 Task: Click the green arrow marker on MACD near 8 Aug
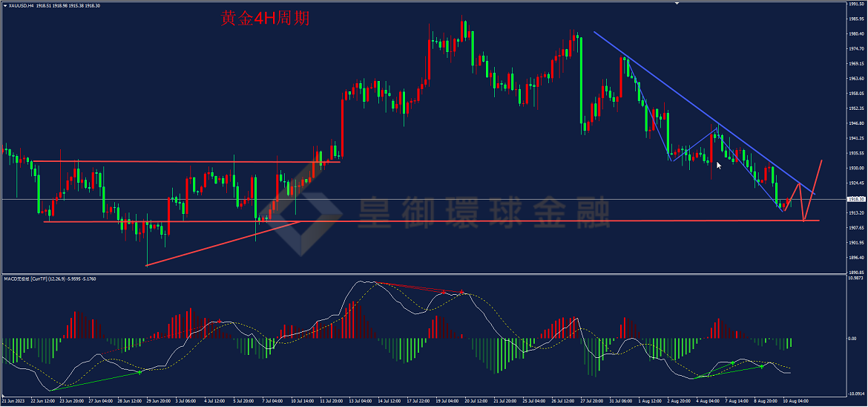tap(762, 366)
